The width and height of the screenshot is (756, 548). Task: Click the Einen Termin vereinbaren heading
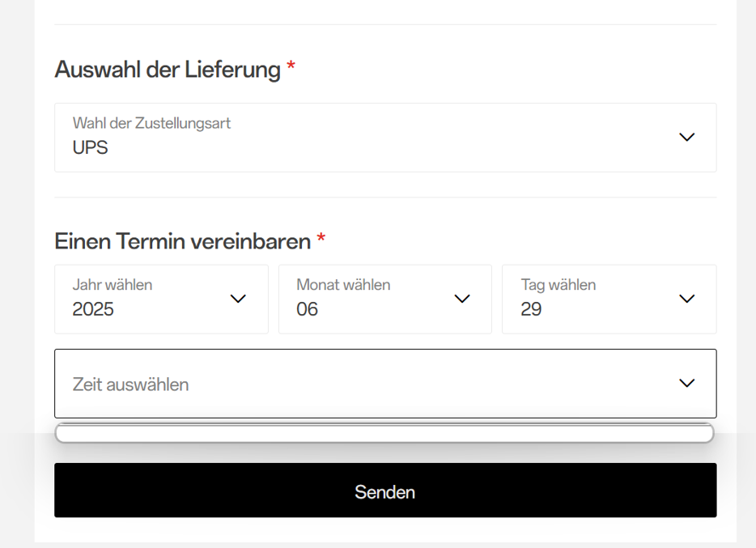(x=183, y=241)
